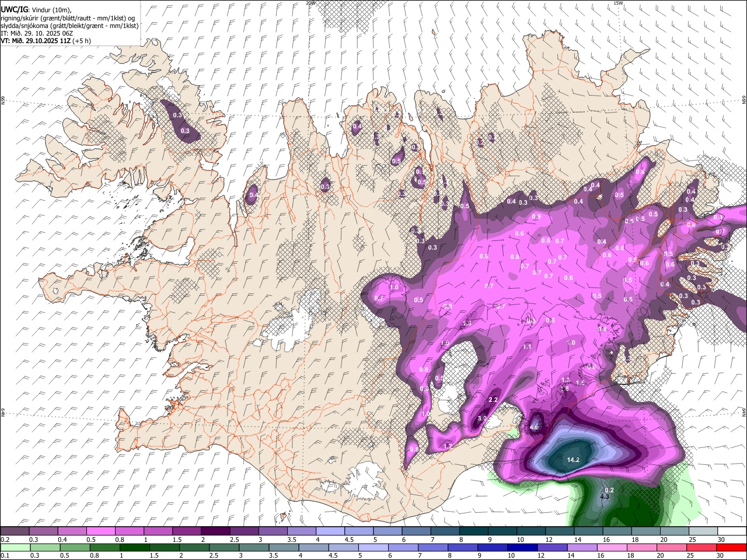This screenshot has width=747, height=560.
Task: Click the 4.6 value on the map
Action: (534, 427)
